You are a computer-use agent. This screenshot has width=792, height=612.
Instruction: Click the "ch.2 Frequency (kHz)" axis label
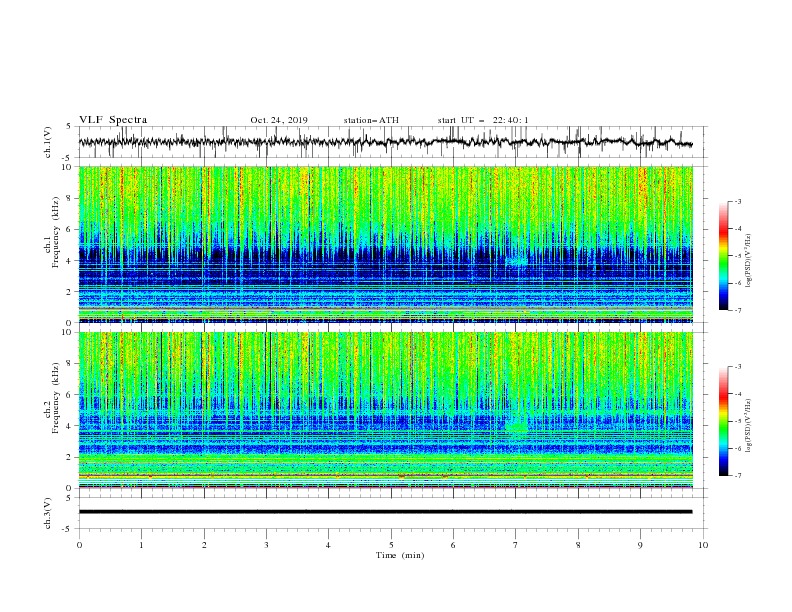(x=53, y=398)
